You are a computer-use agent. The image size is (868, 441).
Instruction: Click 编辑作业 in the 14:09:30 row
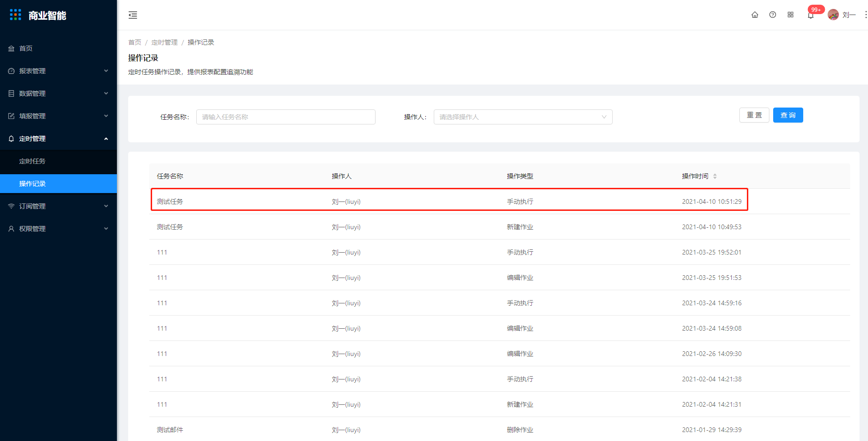pos(520,354)
